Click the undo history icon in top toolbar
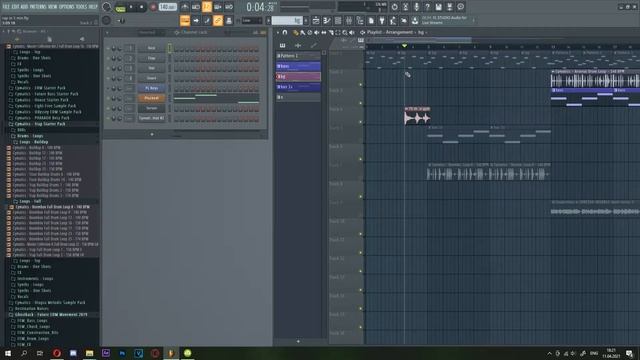The width and height of the screenshot is (640, 360). (394, 7)
